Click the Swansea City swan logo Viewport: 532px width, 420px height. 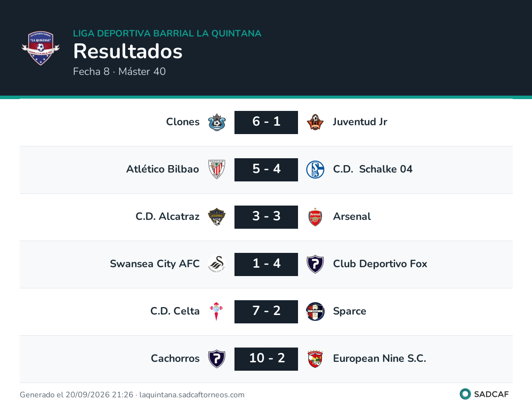click(x=217, y=264)
